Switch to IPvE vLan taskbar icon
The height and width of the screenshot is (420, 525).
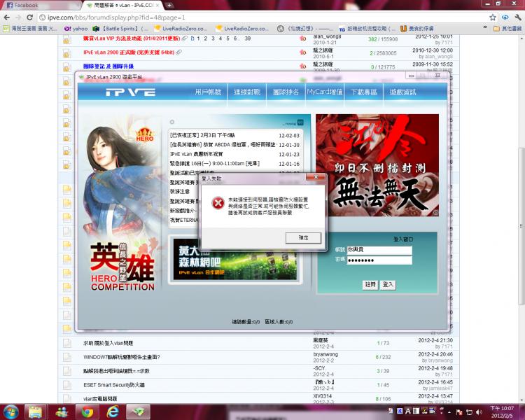(138, 412)
